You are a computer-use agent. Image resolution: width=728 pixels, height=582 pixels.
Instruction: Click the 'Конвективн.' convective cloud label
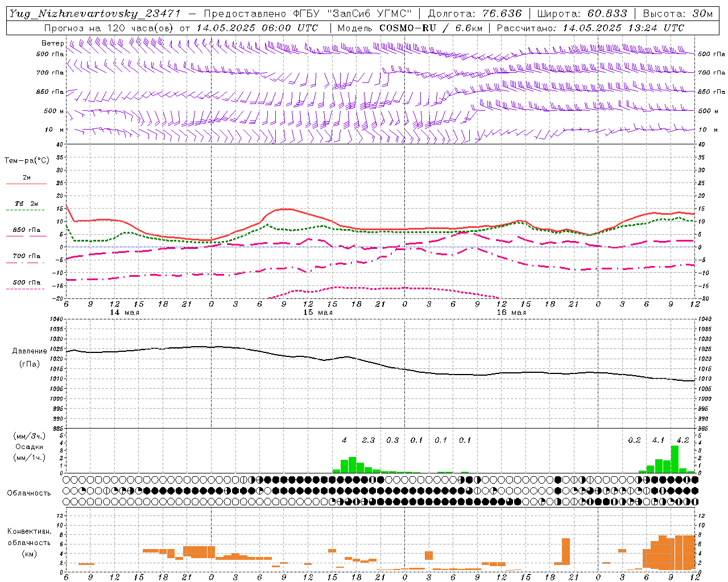[30, 531]
